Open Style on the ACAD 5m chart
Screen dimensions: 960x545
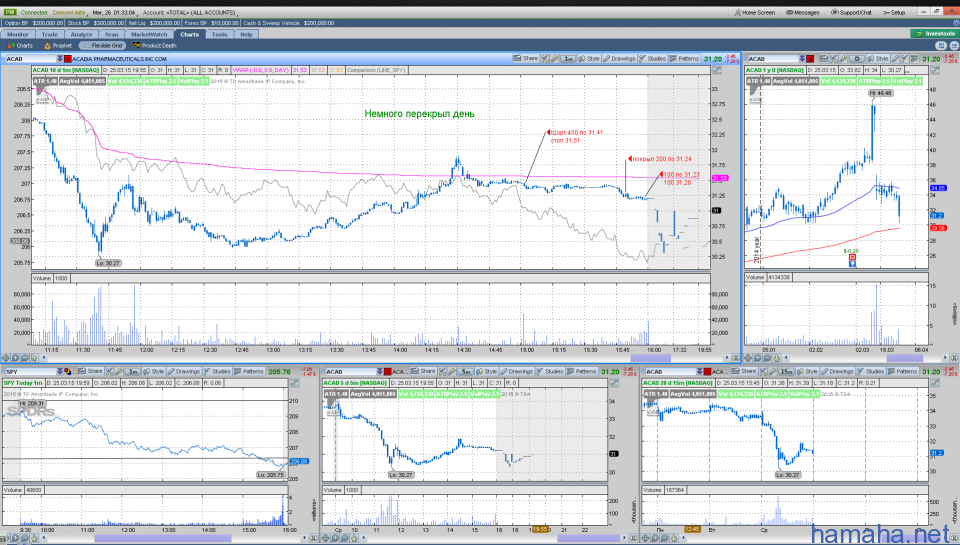pos(487,371)
